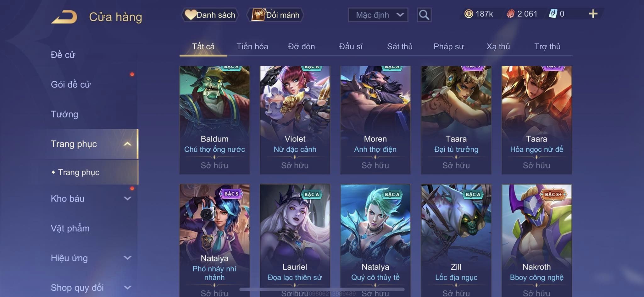Click the blue voucher ticket icon
Screen dimensions: 644x297
(x=553, y=14)
